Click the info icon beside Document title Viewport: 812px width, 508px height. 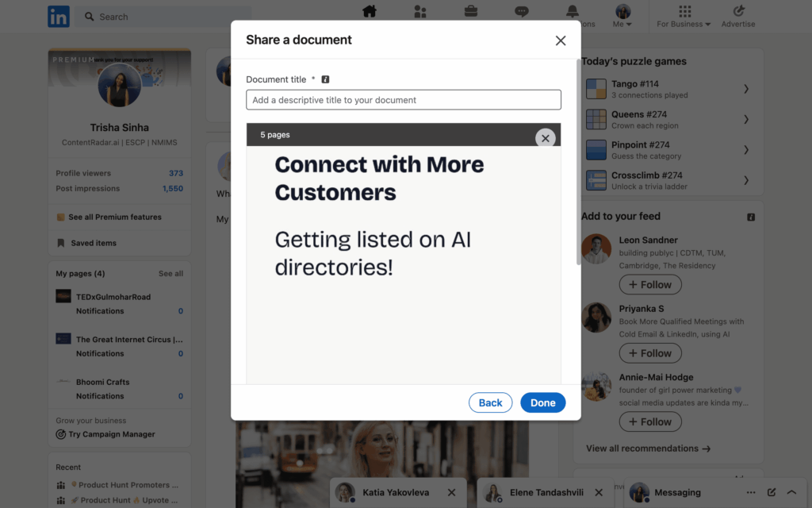pos(325,79)
